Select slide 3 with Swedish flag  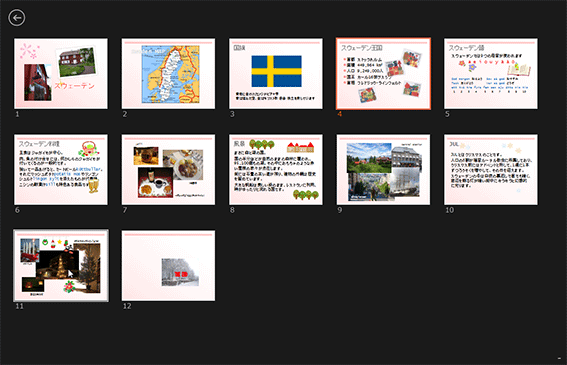(276, 73)
